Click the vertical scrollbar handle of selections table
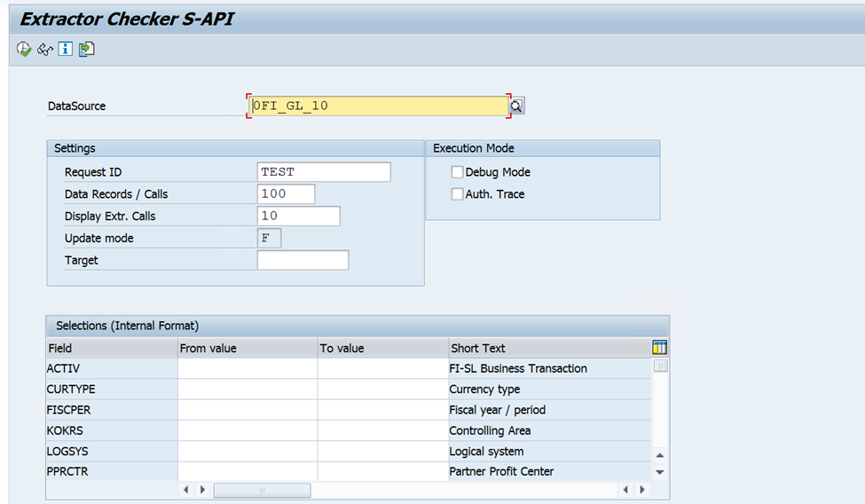Screen dimensions: 865x504 point(660,366)
